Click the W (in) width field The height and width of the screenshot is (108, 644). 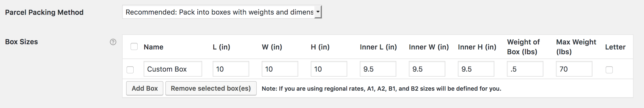click(280, 69)
